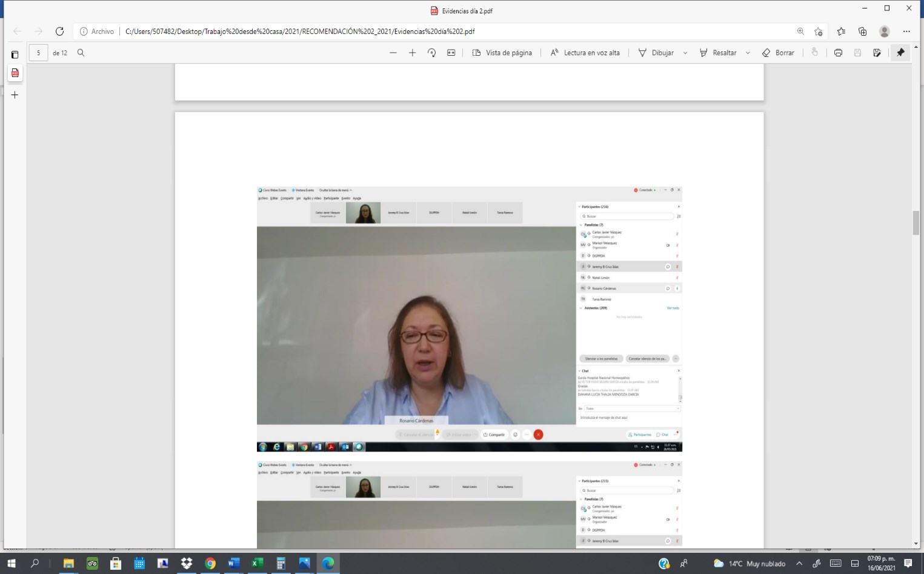This screenshot has width=924, height=574.
Task: Reload the page with refresh icon
Action: [59, 31]
